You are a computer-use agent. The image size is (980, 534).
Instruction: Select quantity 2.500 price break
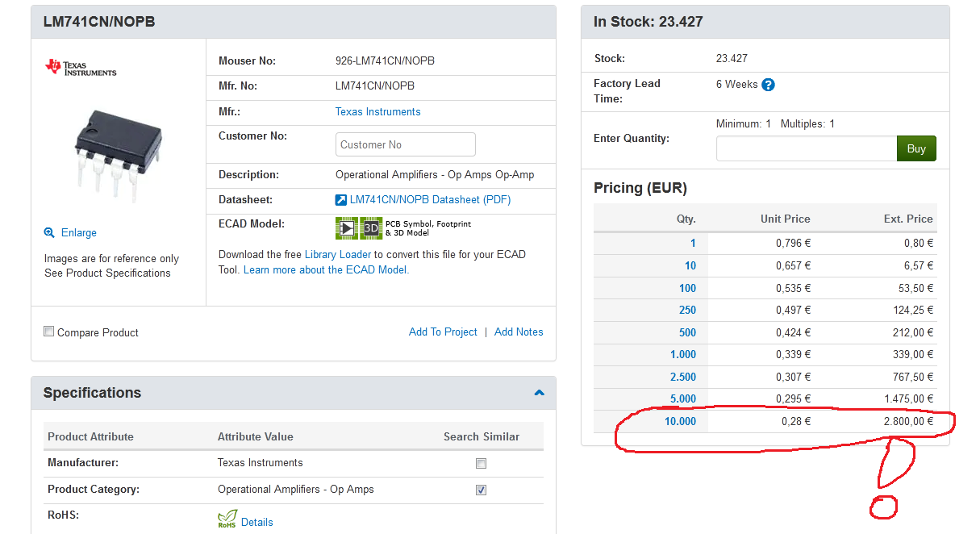tap(683, 377)
